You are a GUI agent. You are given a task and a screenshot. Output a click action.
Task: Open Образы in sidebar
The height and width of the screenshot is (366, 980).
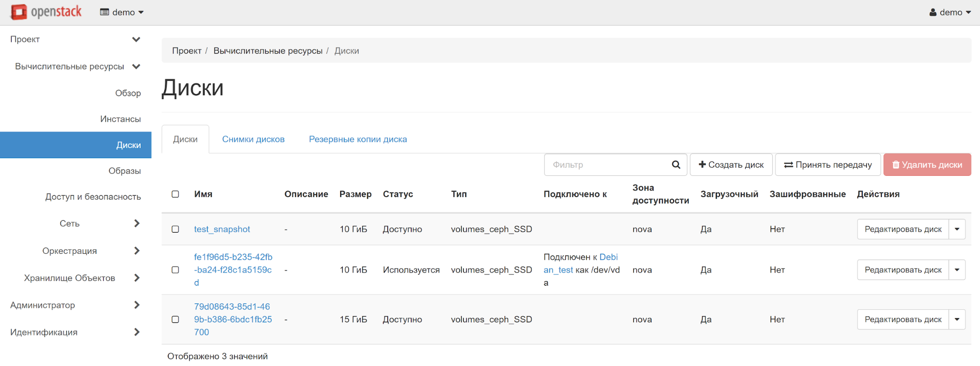point(125,171)
